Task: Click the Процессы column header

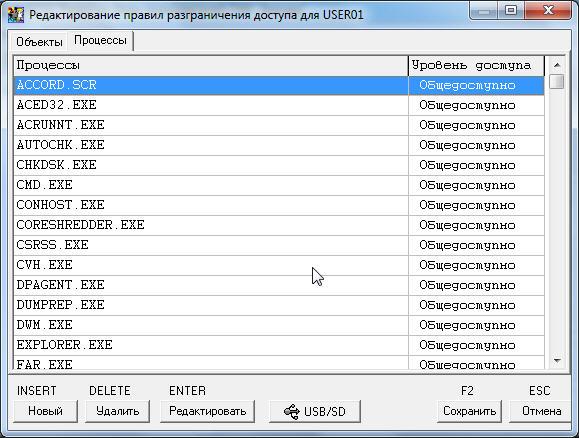Action: pos(211,66)
